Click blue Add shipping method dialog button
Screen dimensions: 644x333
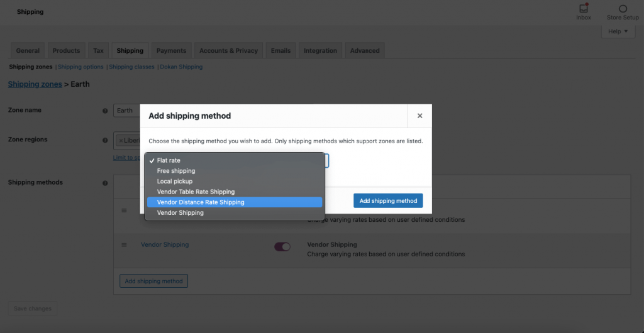click(388, 201)
